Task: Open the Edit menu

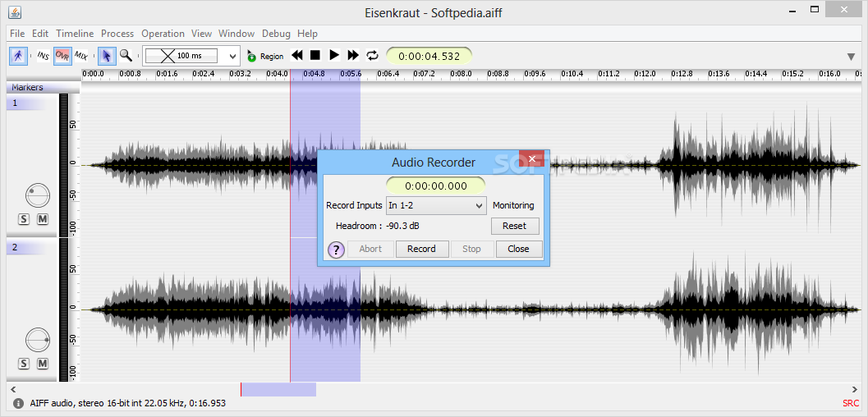Action: tap(40, 34)
